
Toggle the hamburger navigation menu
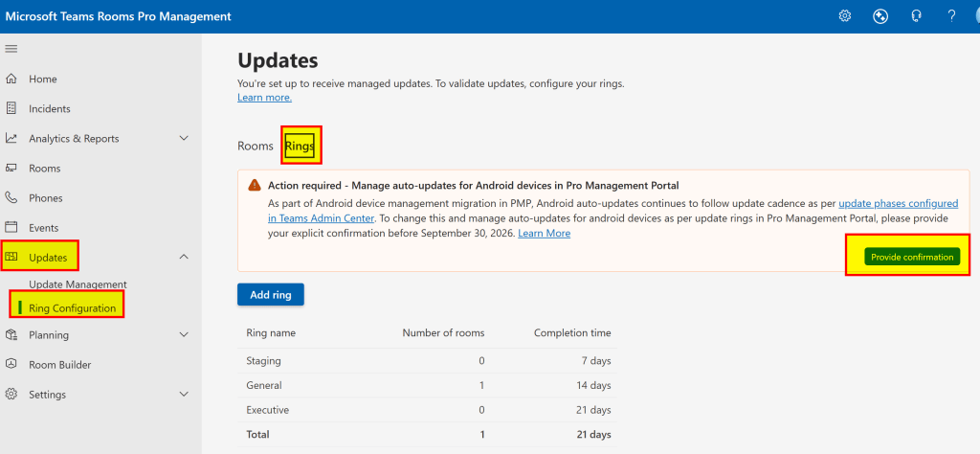[11, 49]
